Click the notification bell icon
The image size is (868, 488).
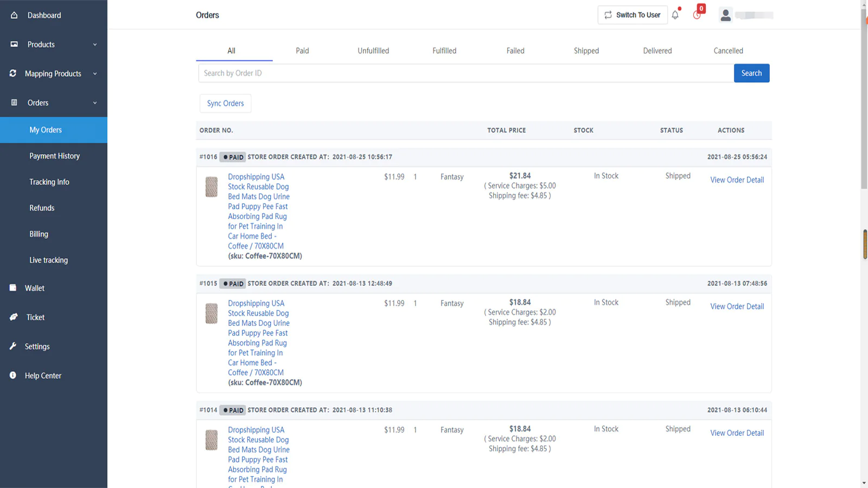pyautogui.click(x=675, y=15)
